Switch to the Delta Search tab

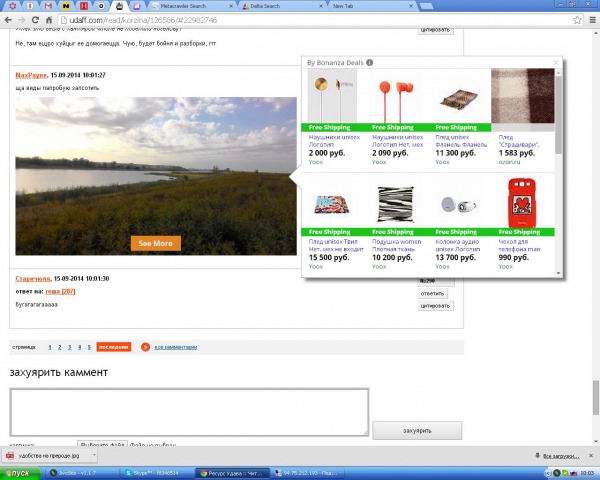pos(282,6)
